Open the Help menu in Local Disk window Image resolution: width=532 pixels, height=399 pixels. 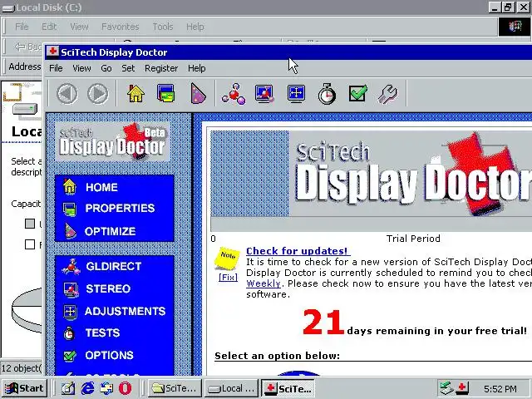[x=195, y=27]
